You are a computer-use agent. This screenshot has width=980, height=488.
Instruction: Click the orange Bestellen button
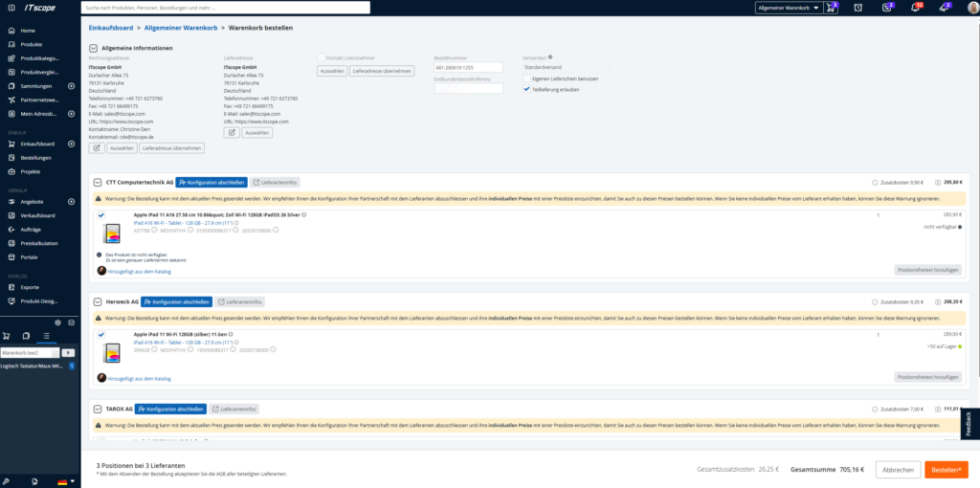947,470
